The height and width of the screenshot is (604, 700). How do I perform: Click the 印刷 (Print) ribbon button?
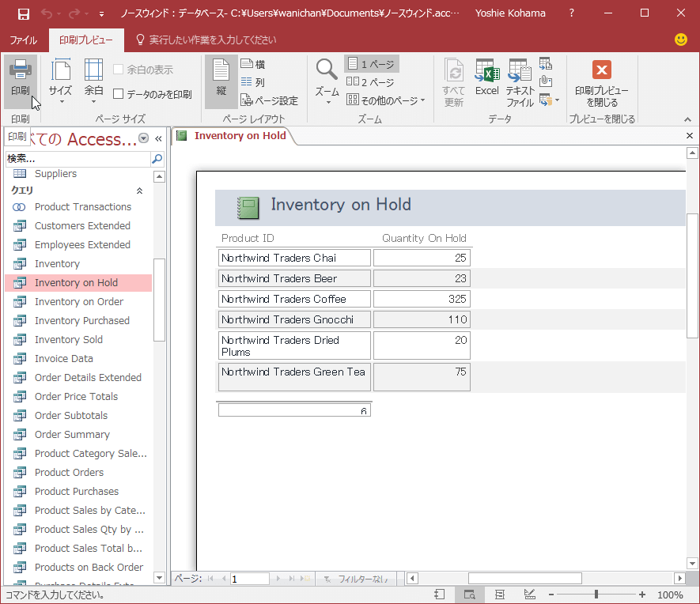tap(21, 81)
